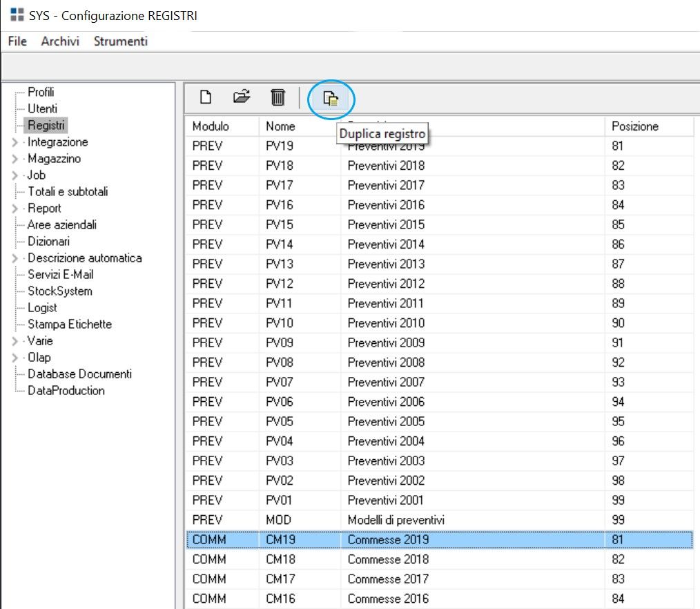Click the MOD name cell
The image size is (700, 609).
pos(279,520)
